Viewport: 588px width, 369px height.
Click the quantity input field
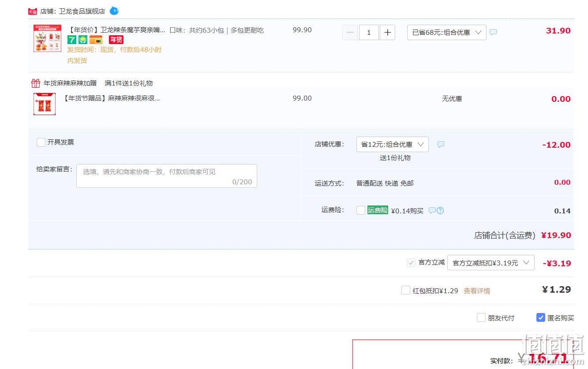(369, 32)
